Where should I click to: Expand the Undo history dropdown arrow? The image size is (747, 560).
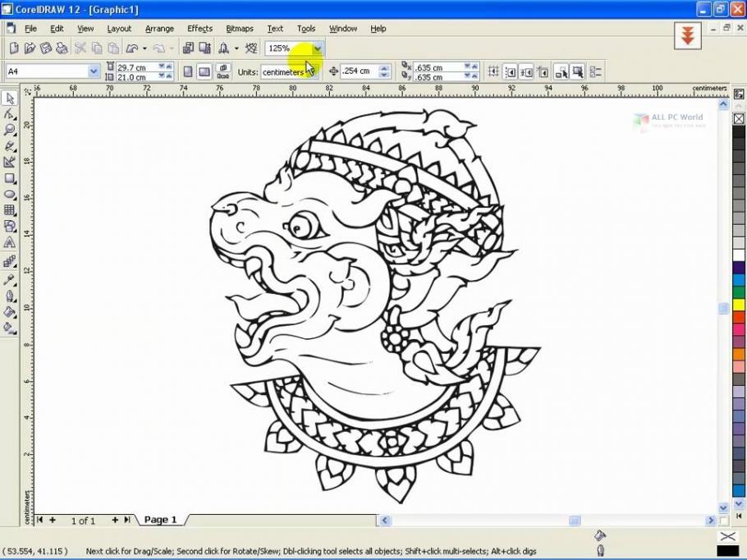[144, 48]
